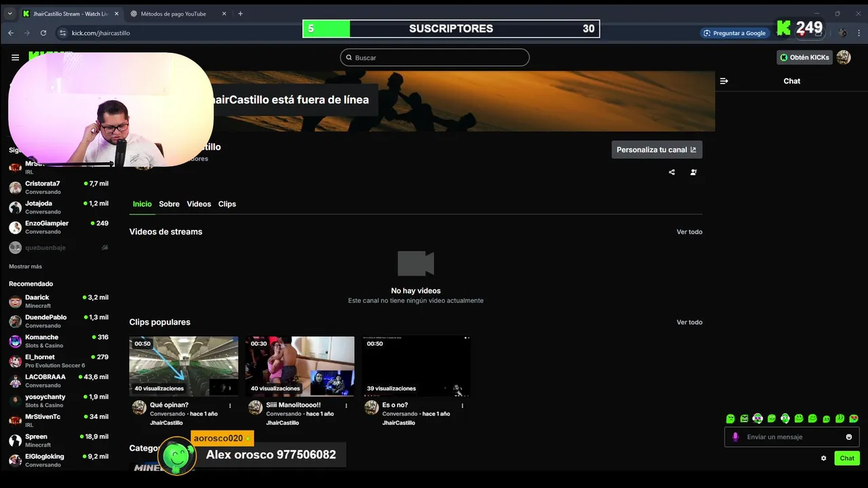
Task: Click Ver todo for Videos de streams
Action: click(x=689, y=232)
